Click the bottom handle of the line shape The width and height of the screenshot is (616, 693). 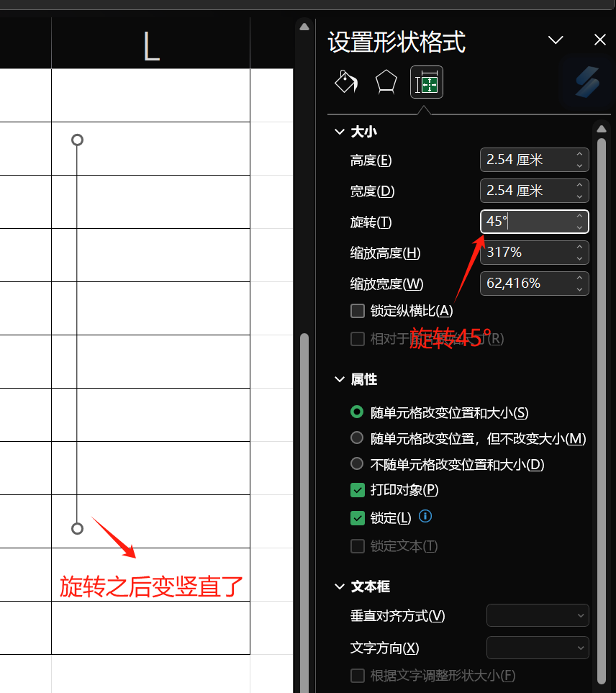[78, 528]
